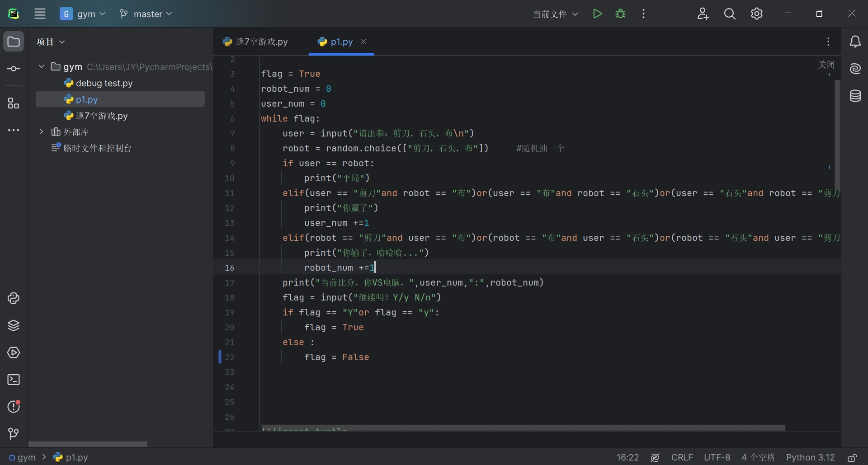Click 'robot_num = 0' code line
This screenshot has width=868, height=465.
(296, 89)
